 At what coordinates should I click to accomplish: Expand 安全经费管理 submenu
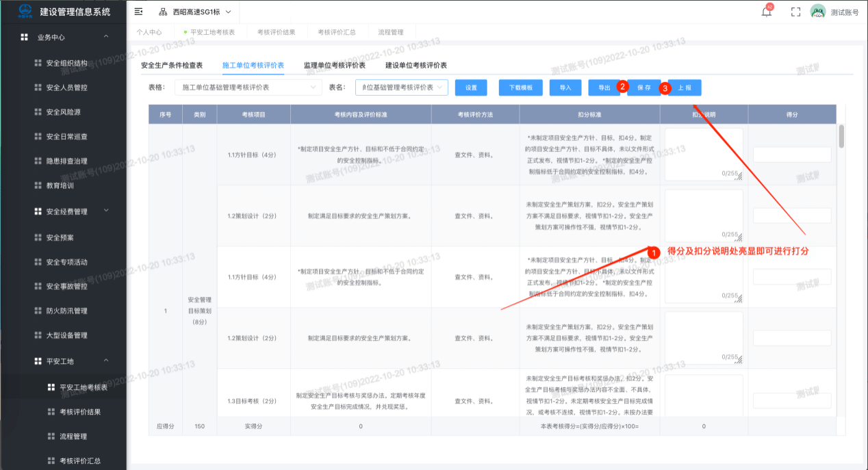click(105, 211)
